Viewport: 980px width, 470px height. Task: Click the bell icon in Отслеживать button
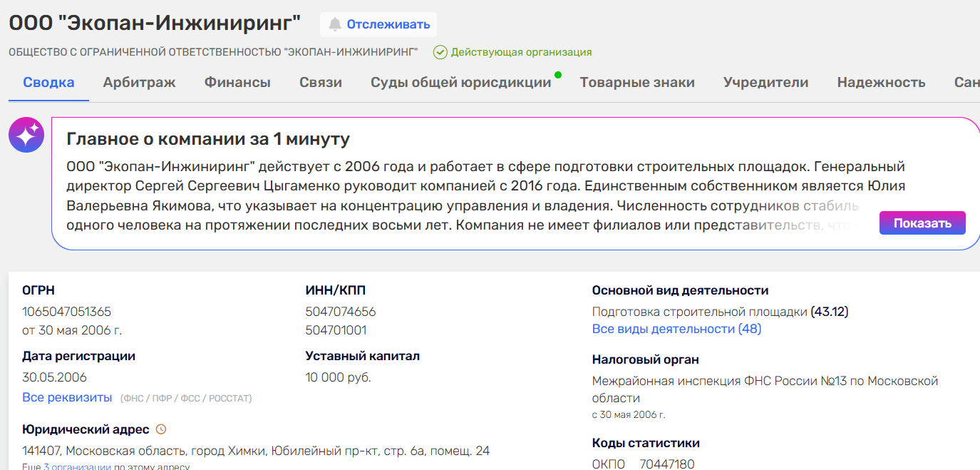[335, 24]
